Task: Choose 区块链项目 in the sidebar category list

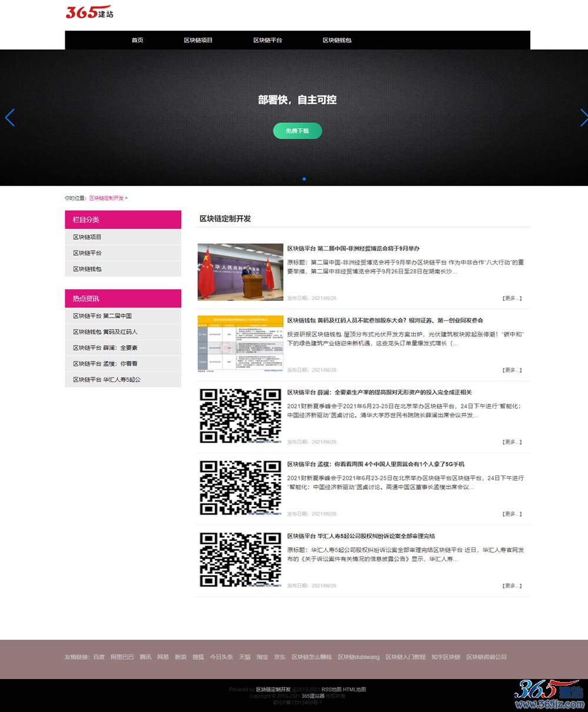Action: click(87, 237)
